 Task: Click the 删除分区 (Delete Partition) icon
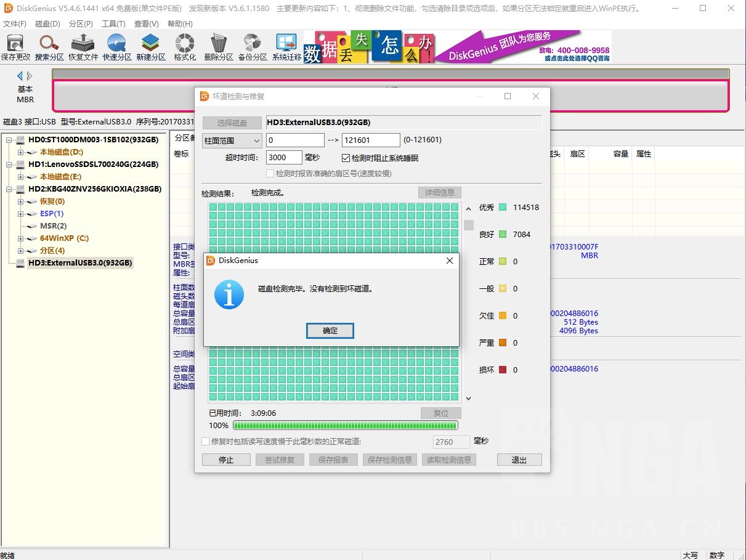pyautogui.click(x=219, y=47)
